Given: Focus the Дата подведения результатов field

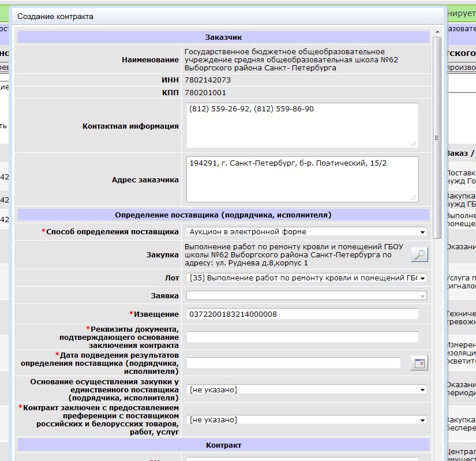Looking at the screenshot, I should point(294,363).
